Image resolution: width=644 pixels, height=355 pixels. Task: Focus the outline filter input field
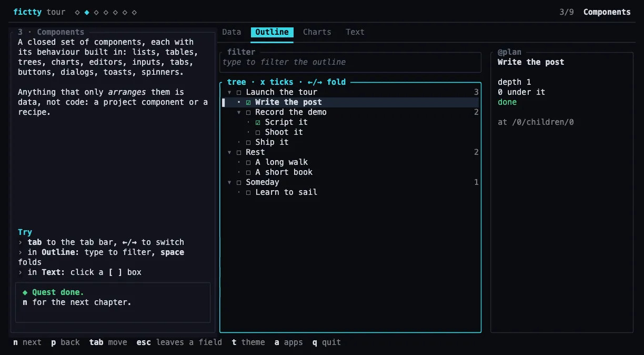350,62
